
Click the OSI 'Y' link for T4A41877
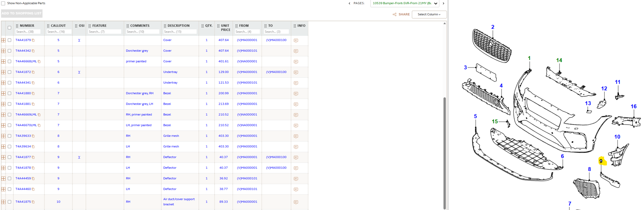(79, 157)
